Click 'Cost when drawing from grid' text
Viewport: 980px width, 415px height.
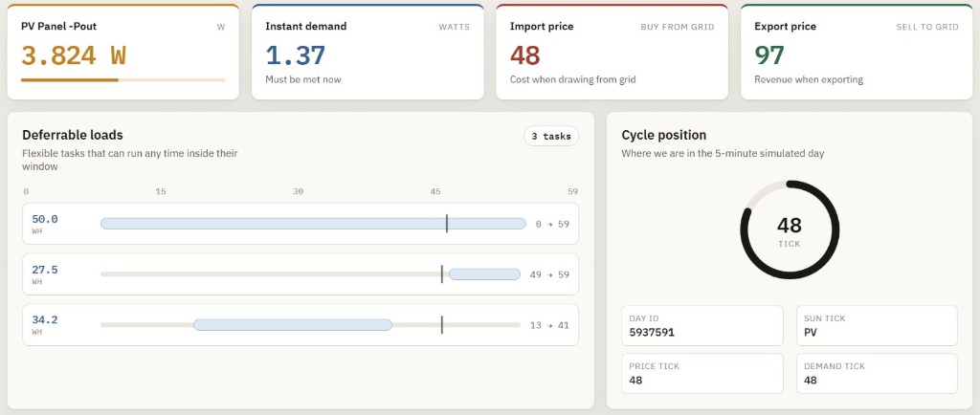pos(572,79)
